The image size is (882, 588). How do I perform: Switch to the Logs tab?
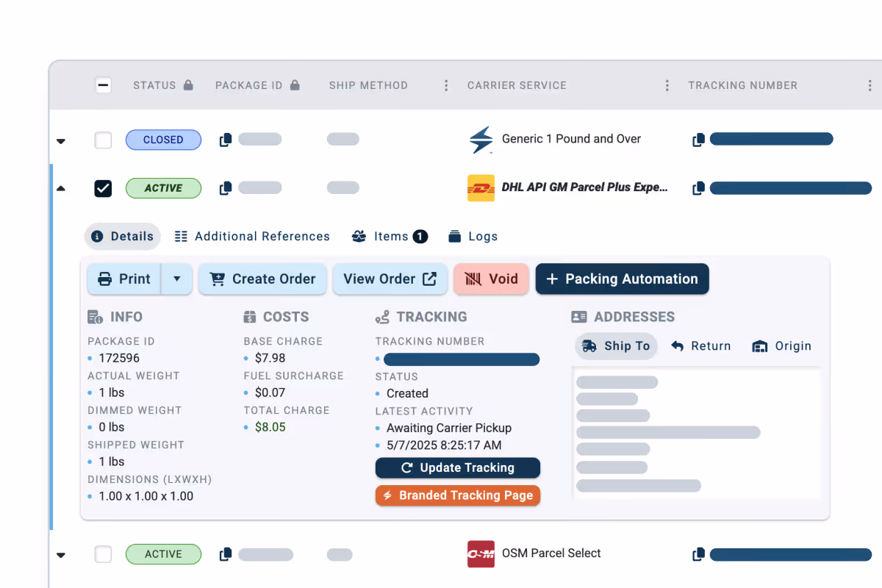(473, 236)
